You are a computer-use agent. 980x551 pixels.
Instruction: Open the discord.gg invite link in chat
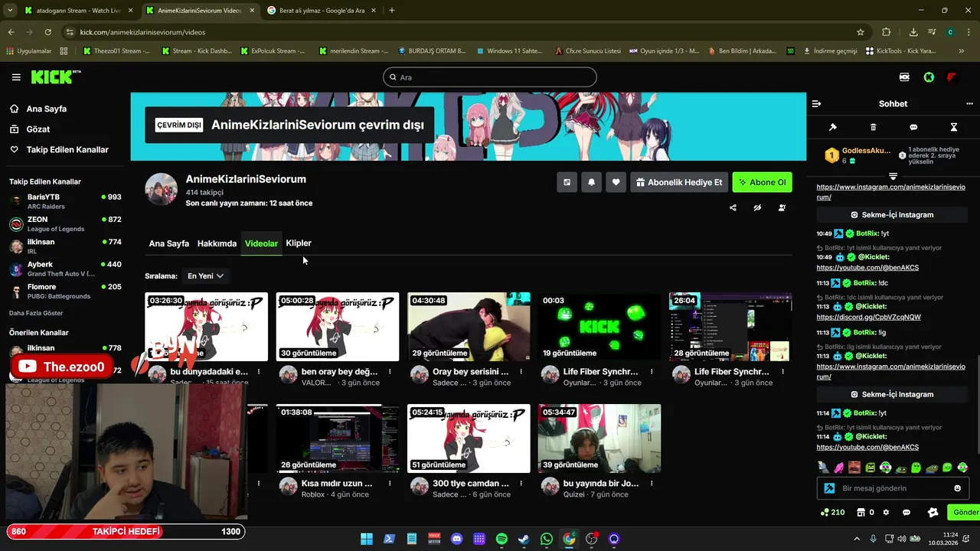coord(868,317)
